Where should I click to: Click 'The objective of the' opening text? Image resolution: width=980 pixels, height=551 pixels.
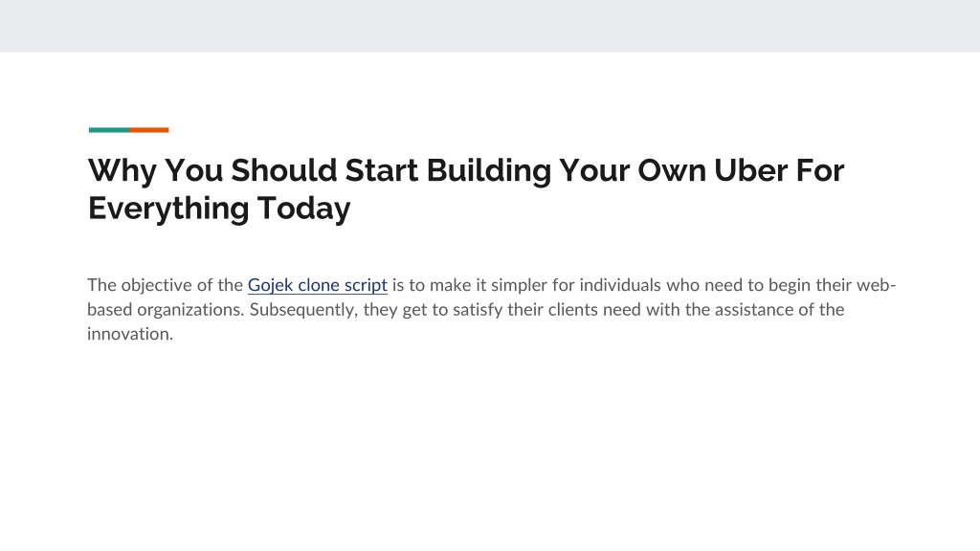tap(165, 285)
